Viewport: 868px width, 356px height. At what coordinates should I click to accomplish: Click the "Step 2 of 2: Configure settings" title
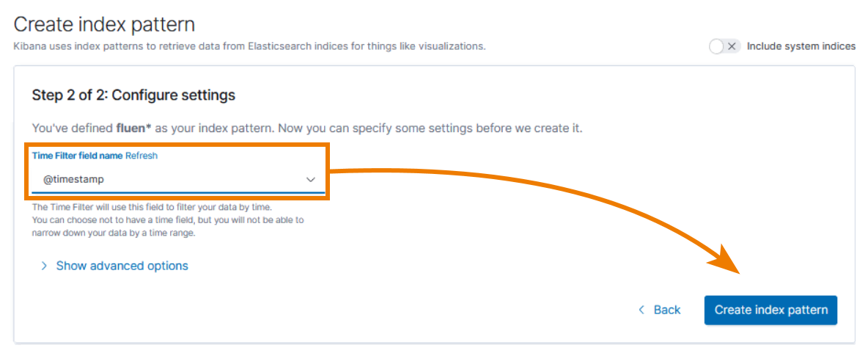(133, 95)
